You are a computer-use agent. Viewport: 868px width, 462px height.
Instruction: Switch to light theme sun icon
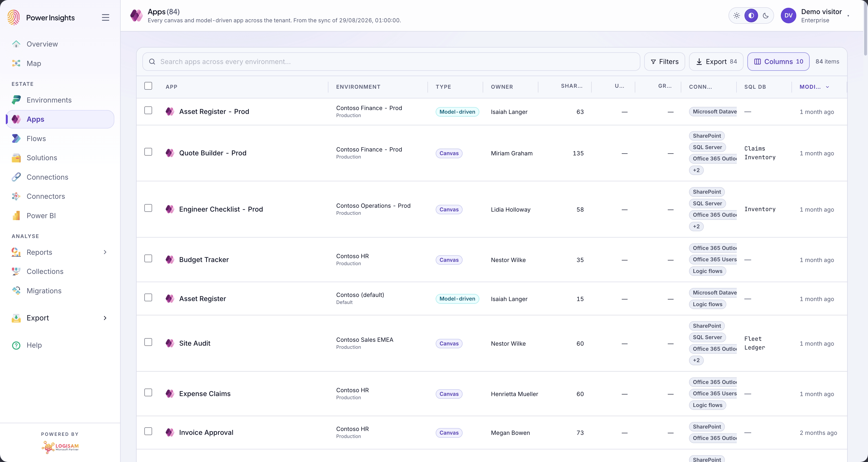(737, 16)
